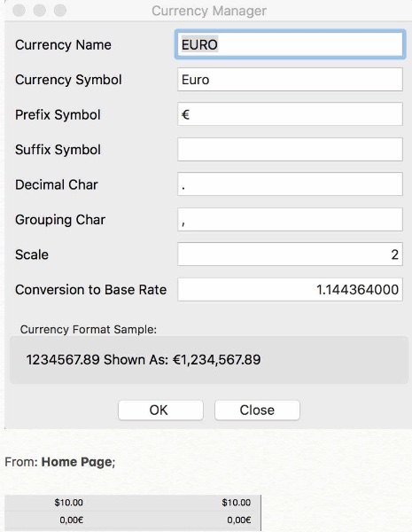This screenshot has height=532, width=412.
Task: Click the 'Conversion to Base Rate' label
Action: 91,290
